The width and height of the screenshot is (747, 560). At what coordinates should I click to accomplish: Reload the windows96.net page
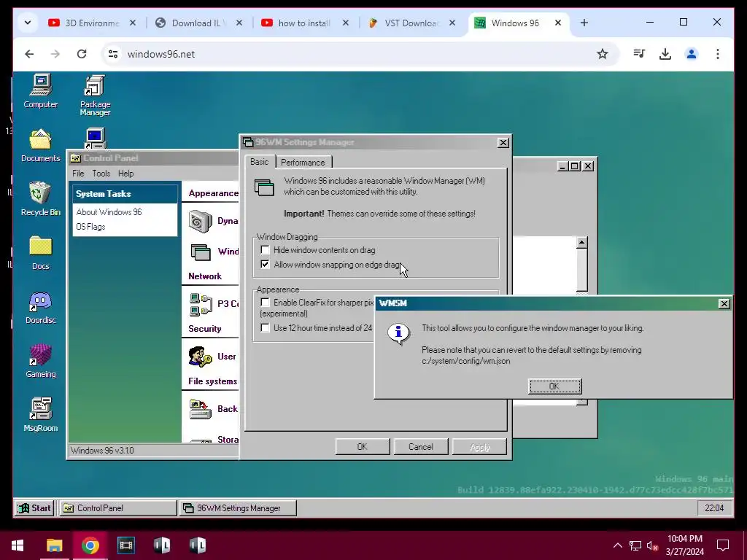(x=82, y=54)
